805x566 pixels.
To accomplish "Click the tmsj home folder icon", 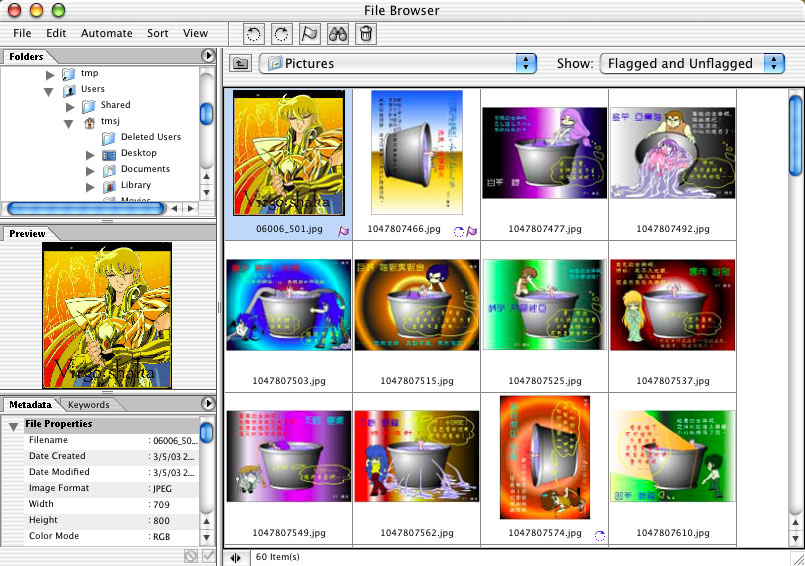I will [89, 121].
